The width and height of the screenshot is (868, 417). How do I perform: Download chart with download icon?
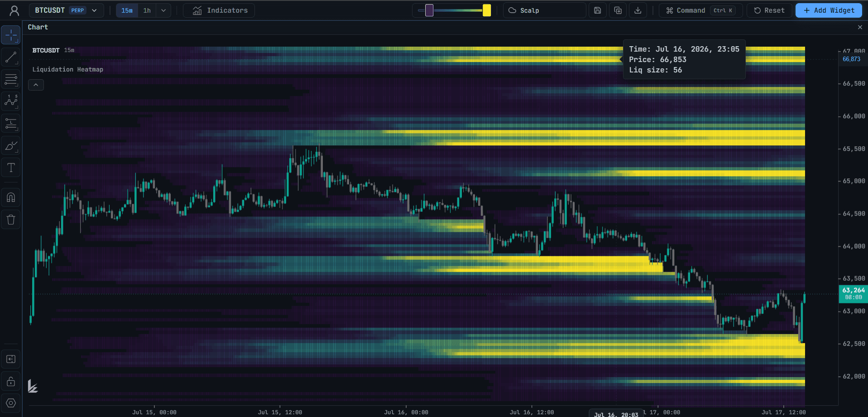[638, 10]
